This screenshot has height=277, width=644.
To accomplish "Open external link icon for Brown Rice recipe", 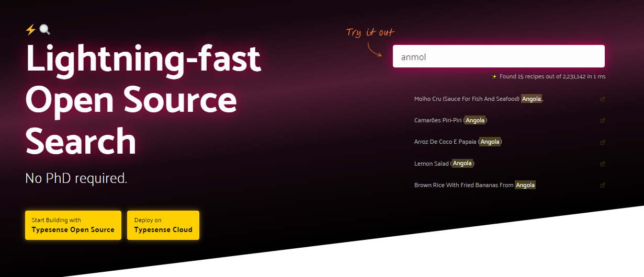I will click(603, 185).
